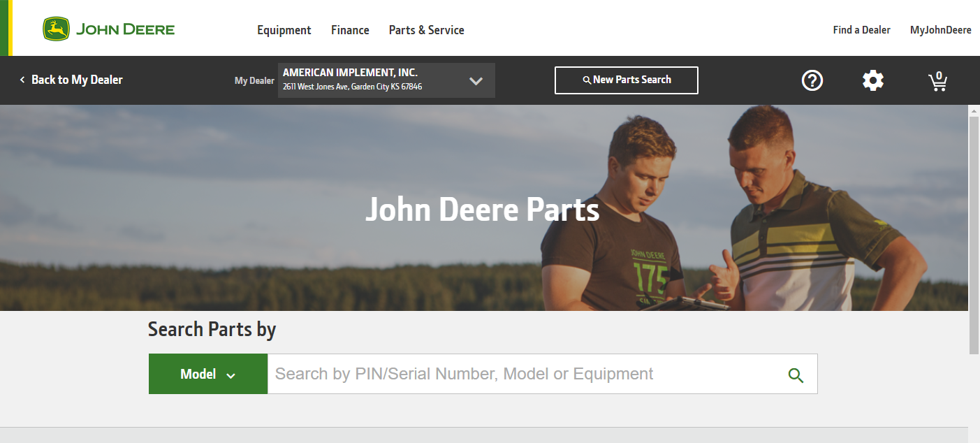The height and width of the screenshot is (443, 980).
Task: Open the help question mark icon
Action: [812, 80]
